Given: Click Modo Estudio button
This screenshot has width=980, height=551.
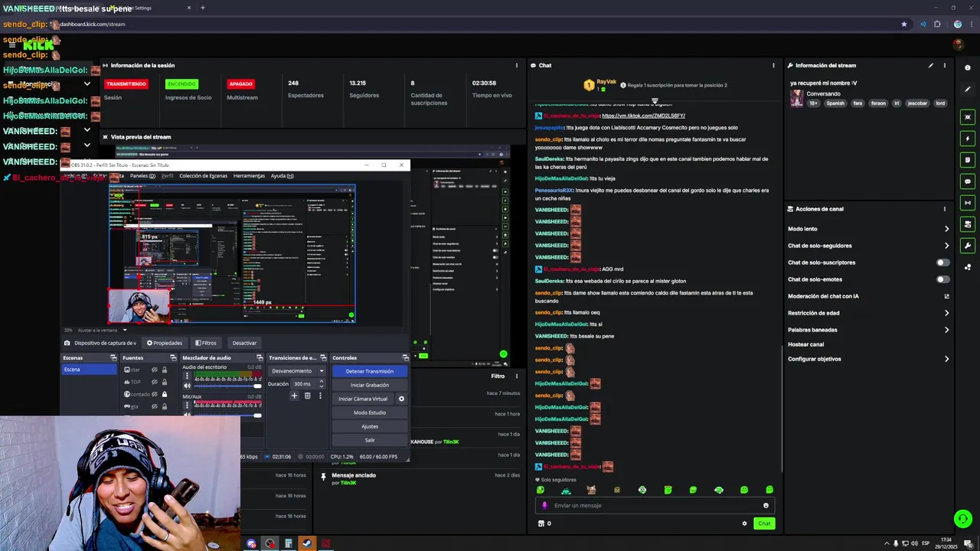Looking at the screenshot, I should 369,412.
